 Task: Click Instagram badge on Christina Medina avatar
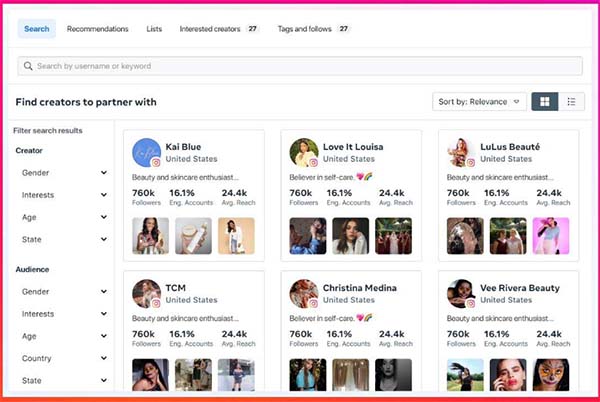[313, 304]
